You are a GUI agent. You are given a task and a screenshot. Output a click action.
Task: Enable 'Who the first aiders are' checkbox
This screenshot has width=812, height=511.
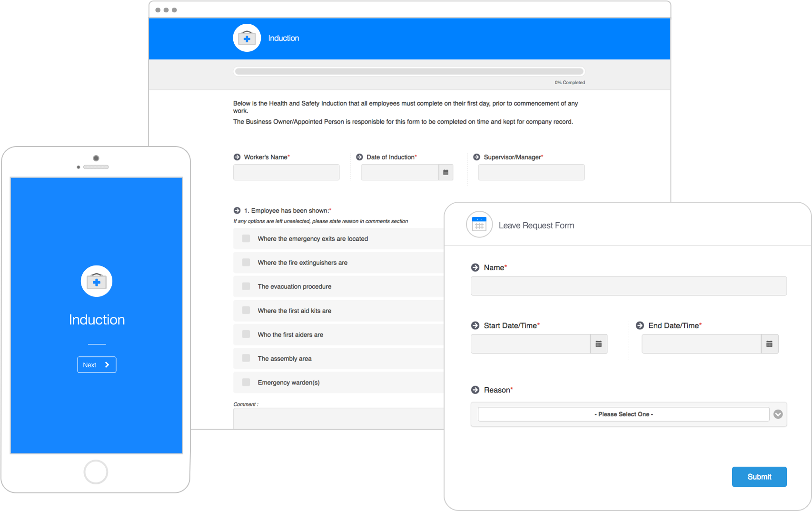[x=246, y=334]
